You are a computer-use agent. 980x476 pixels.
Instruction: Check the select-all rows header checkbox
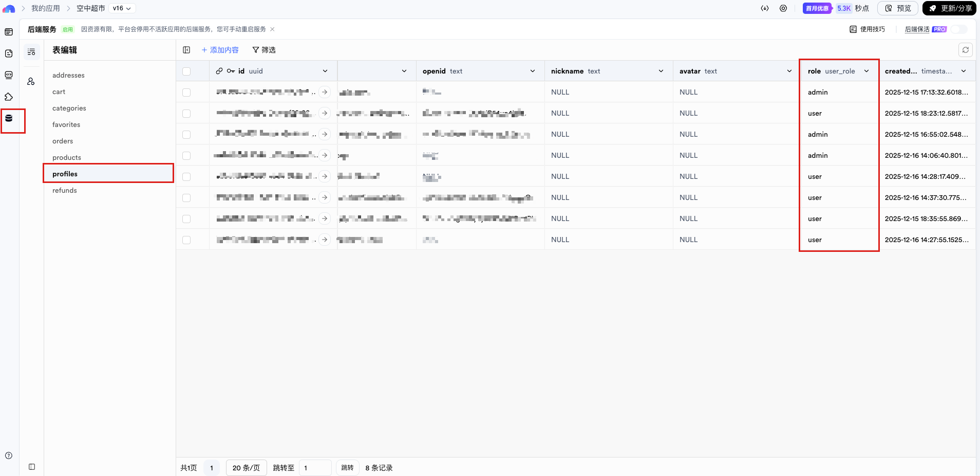click(186, 71)
